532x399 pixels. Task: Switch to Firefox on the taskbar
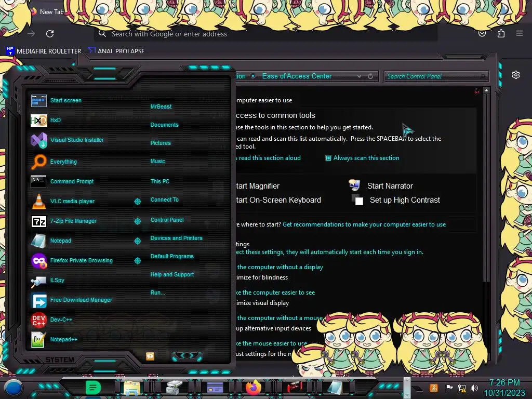254,388
